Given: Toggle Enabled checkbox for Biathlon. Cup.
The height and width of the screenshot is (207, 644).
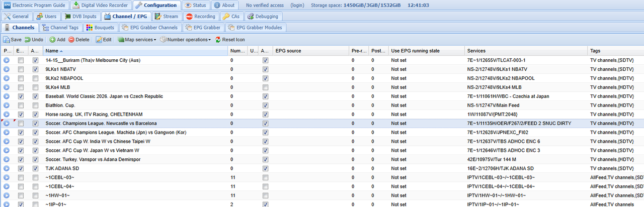Looking at the screenshot, I should 21,106.
